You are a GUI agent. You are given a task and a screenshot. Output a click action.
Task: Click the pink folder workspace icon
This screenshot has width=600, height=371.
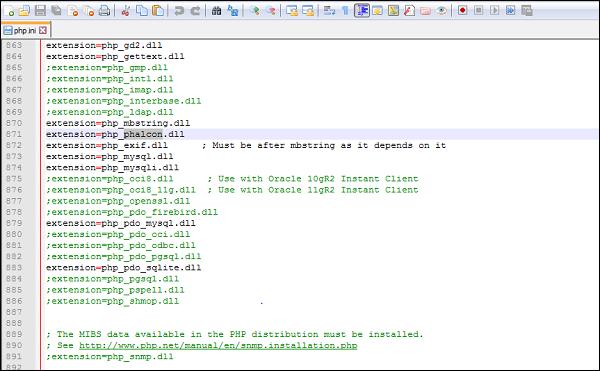[426, 11]
